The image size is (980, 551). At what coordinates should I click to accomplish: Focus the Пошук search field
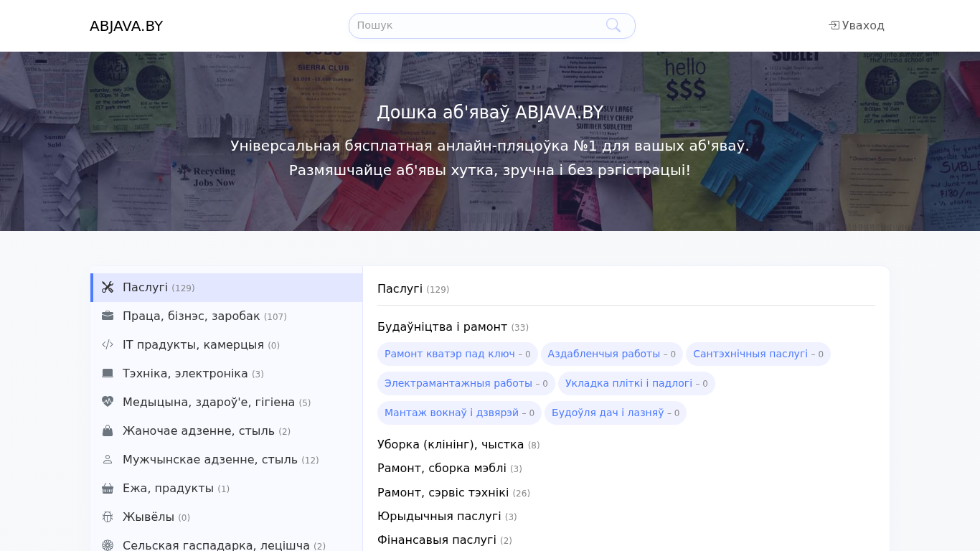[491, 26]
